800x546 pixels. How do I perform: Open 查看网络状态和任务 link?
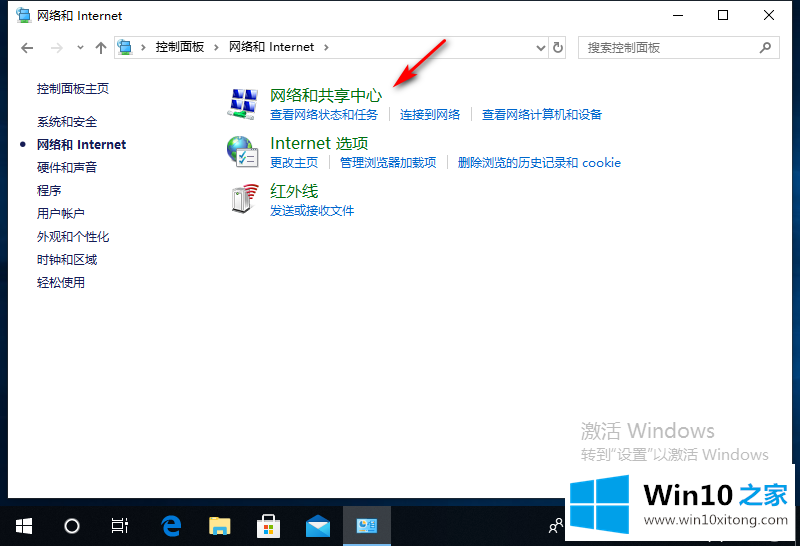tap(325, 115)
